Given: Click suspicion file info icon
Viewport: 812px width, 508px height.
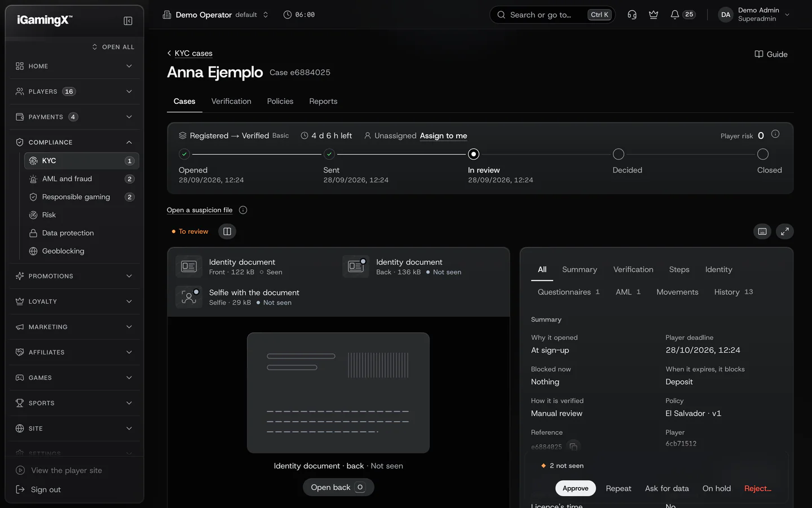Looking at the screenshot, I should click(243, 210).
